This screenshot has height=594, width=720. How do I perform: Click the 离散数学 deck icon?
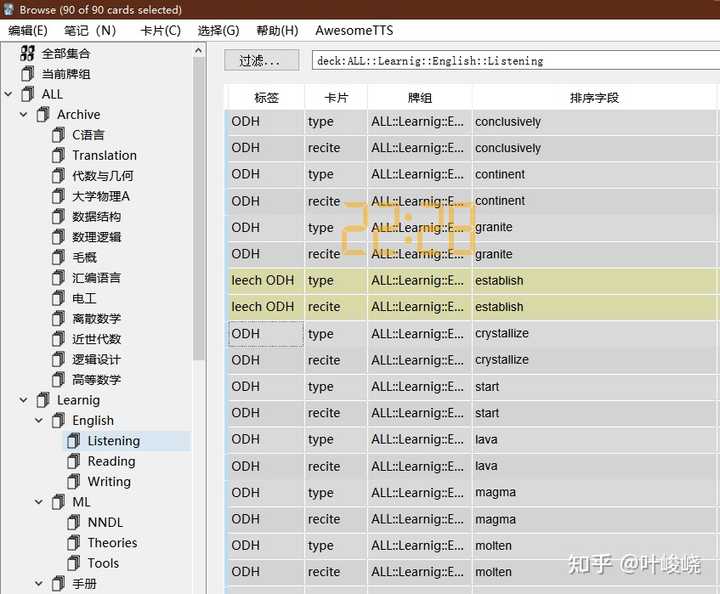coord(58,318)
